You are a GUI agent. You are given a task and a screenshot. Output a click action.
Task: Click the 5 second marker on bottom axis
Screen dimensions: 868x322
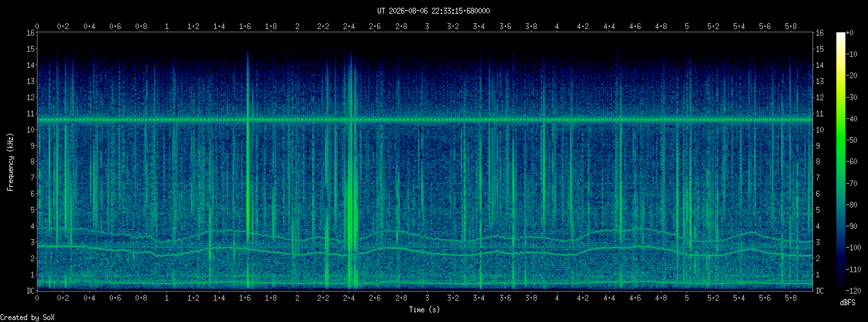click(687, 299)
